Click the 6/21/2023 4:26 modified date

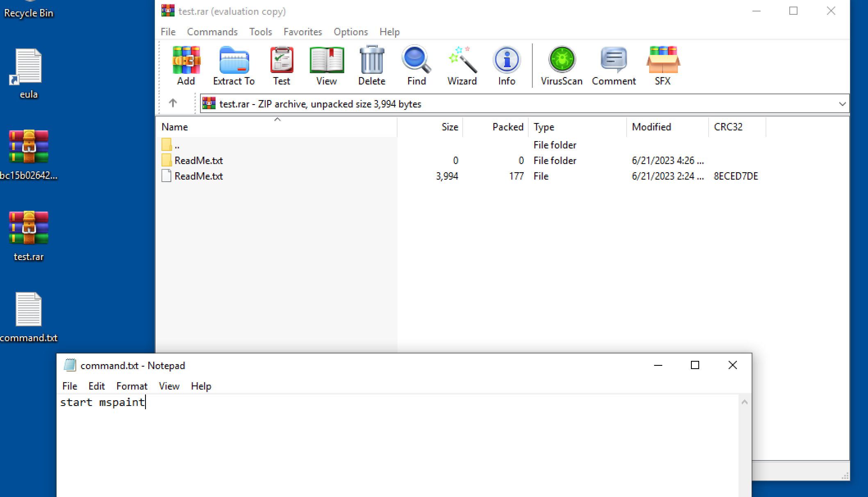pyautogui.click(x=668, y=160)
